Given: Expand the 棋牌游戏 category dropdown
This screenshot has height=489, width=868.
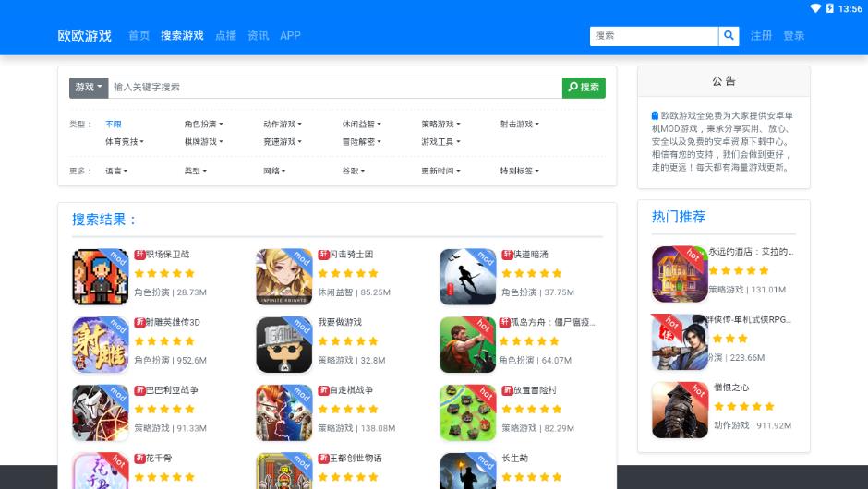Looking at the screenshot, I should coord(204,142).
